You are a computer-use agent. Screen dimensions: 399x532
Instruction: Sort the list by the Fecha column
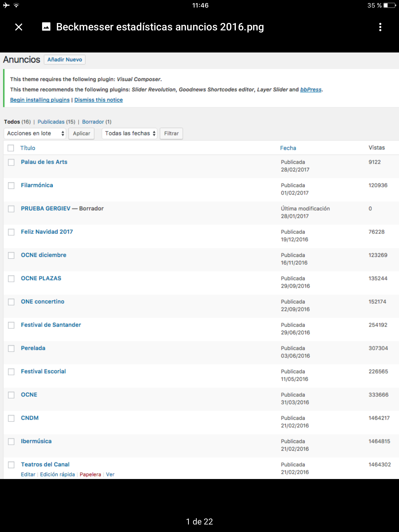point(288,148)
